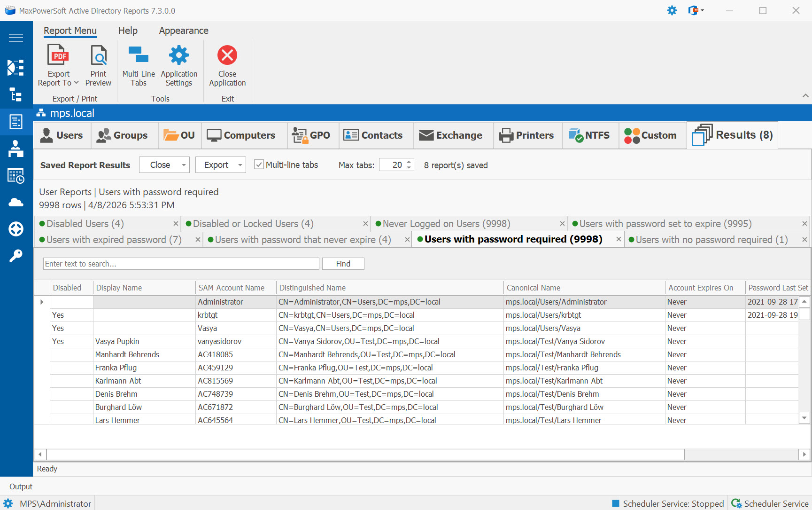Screen dimensions: 812x510
Task: Click inside the search text field
Action: 181,263
